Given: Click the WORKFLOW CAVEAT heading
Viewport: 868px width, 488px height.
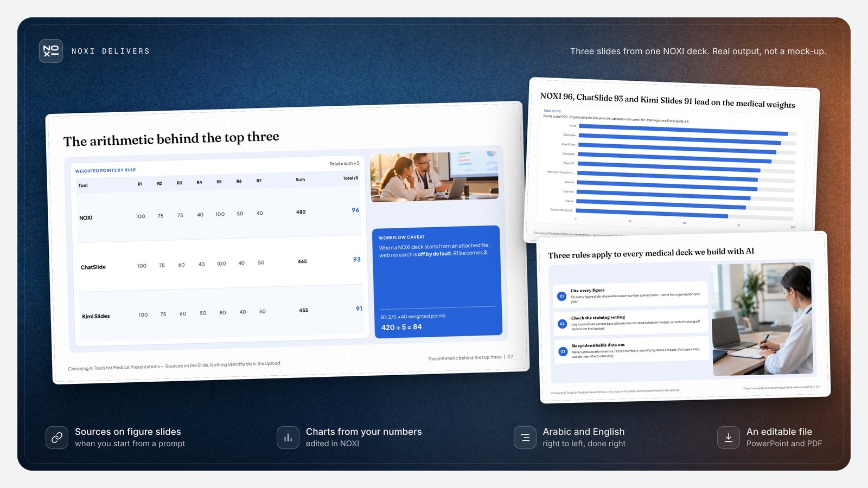Looking at the screenshot, I should [x=401, y=237].
